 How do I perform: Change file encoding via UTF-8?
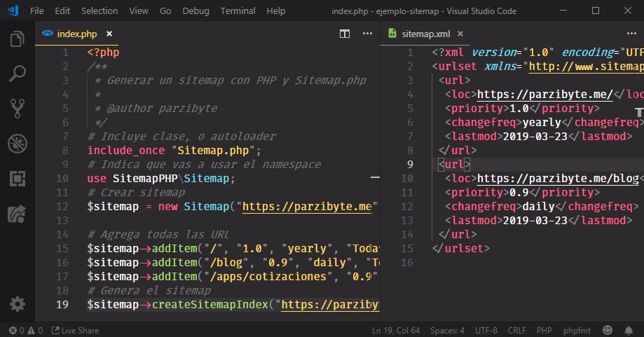coord(486,331)
